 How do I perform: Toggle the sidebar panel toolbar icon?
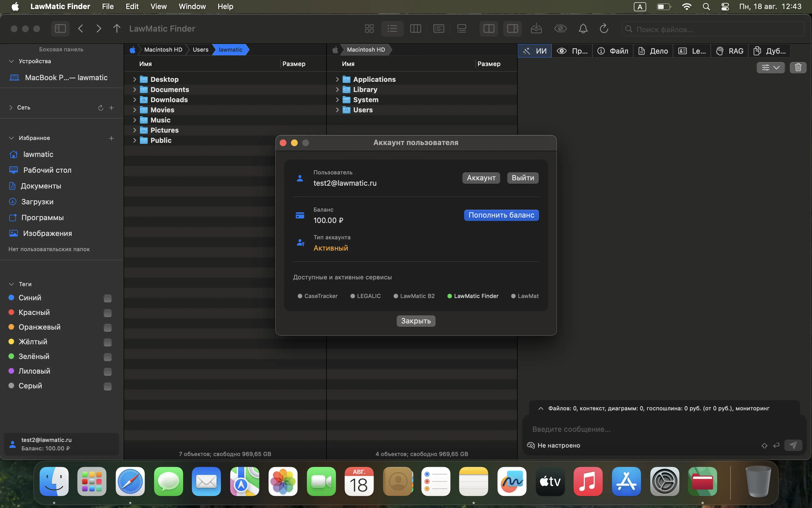click(60, 29)
